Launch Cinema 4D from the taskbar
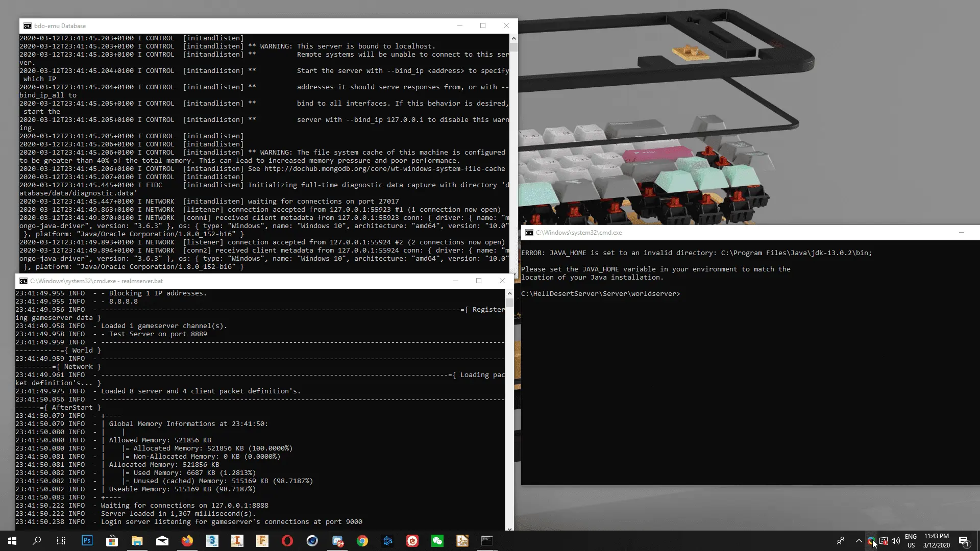The image size is (980, 551). (312, 541)
